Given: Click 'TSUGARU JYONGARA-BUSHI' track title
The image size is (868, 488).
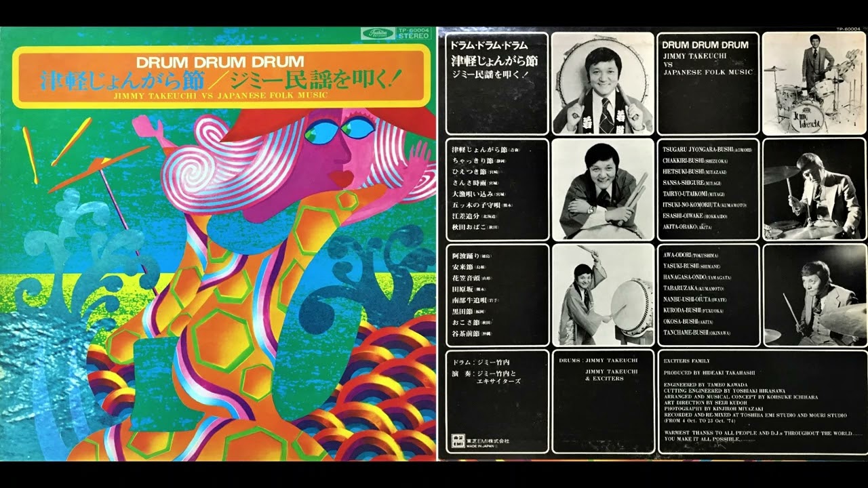Looking at the screenshot, I should (698, 149).
